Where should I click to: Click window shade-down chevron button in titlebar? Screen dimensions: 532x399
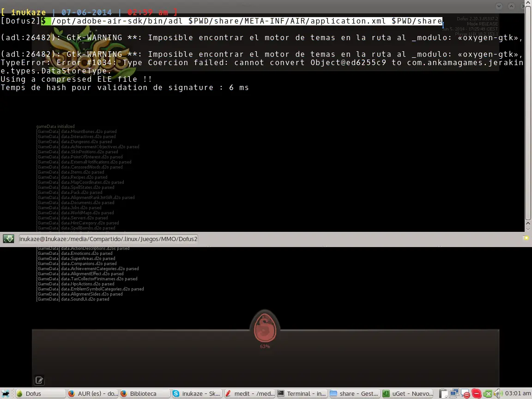click(x=499, y=6)
